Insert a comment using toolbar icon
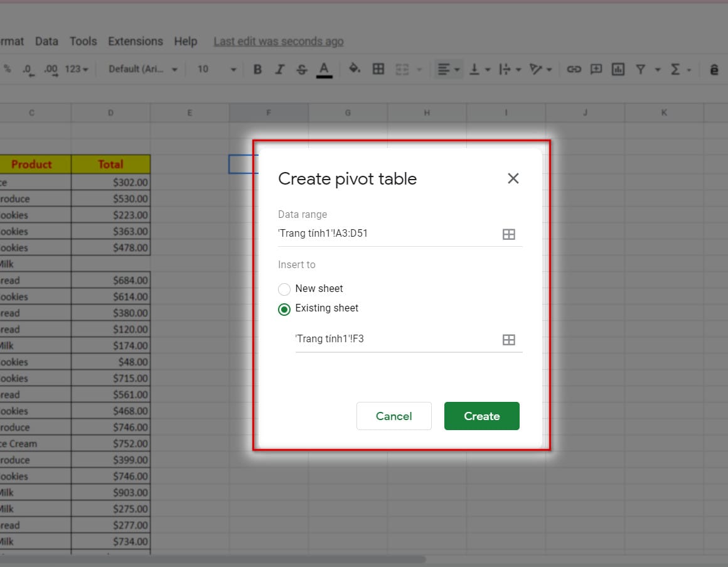Image resolution: width=728 pixels, height=567 pixels. point(596,69)
